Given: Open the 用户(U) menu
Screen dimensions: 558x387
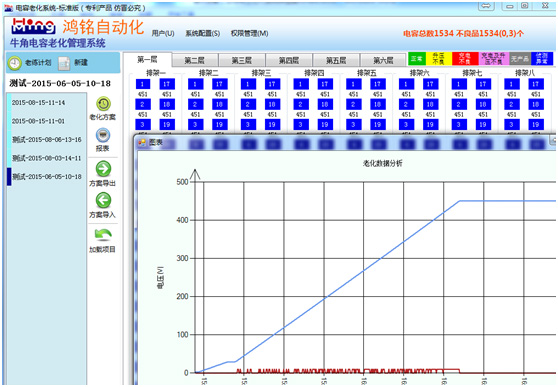Looking at the screenshot, I should pos(163,33).
